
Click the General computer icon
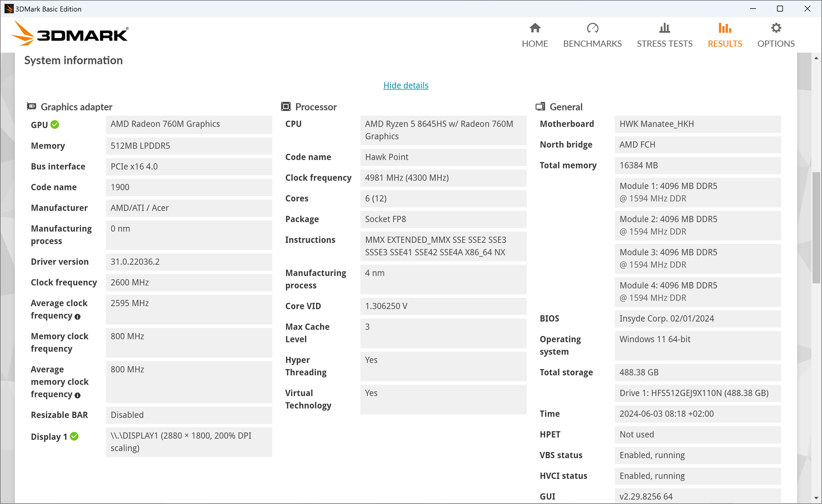540,106
